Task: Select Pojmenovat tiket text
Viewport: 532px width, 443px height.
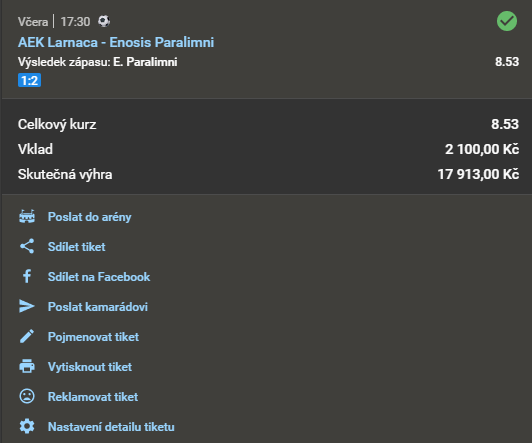Action: (94, 337)
